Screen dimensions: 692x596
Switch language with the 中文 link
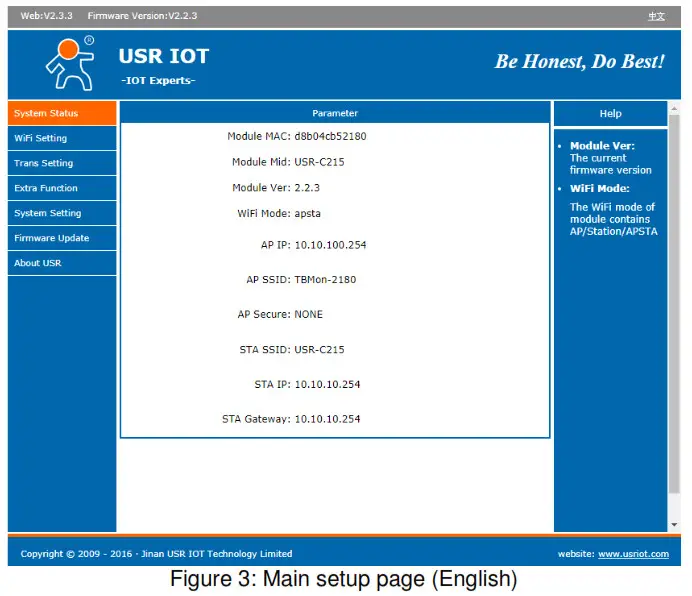pos(656,16)
